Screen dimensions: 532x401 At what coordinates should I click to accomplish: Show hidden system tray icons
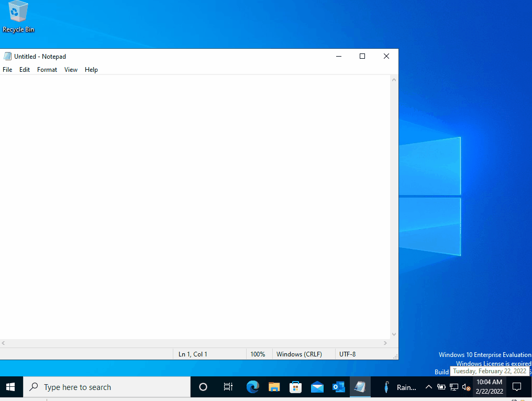428,387
